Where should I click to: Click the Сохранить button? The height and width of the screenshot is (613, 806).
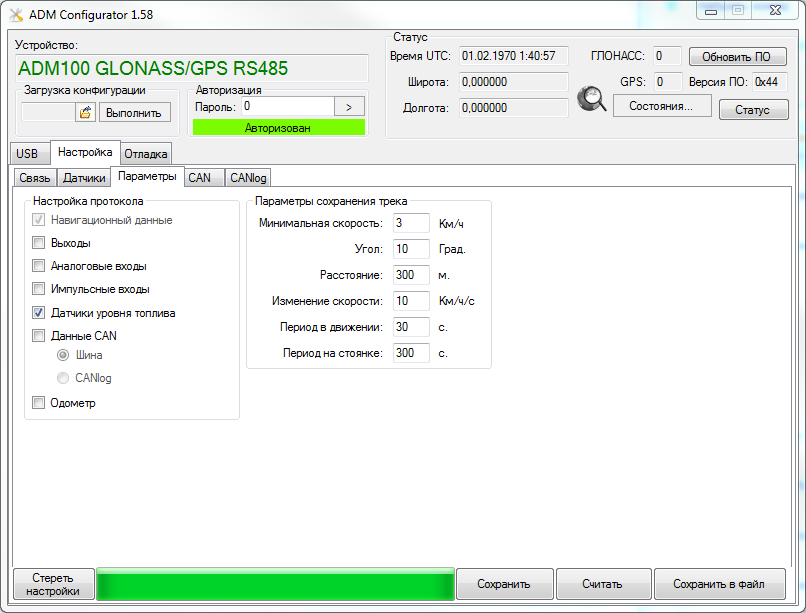pyautogui.click(x=504, y=584)
